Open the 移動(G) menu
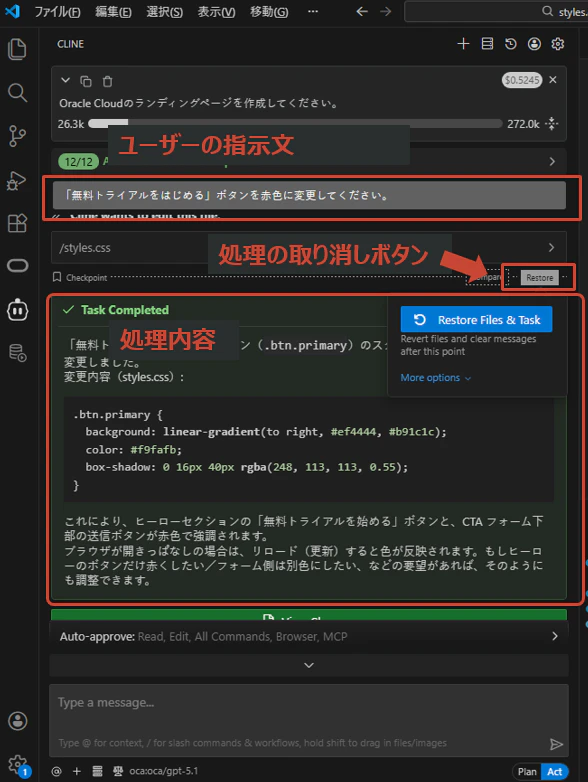588x782 pixels. (269, 11)
